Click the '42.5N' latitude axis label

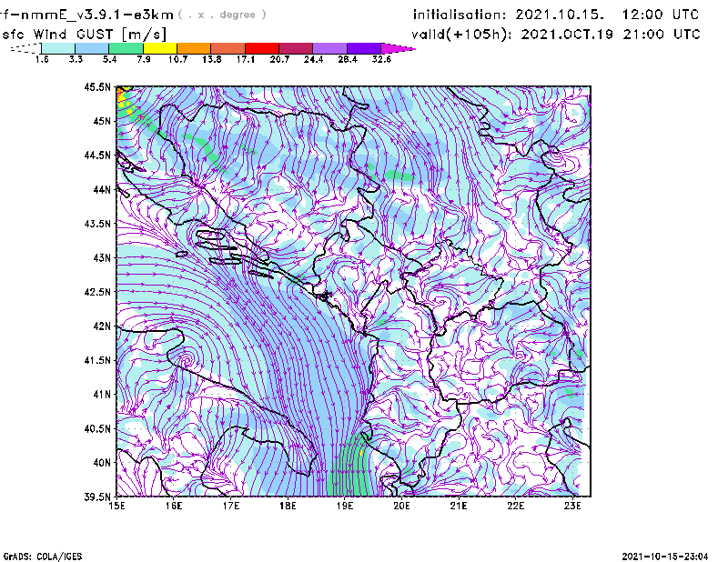tap(97, 292)
